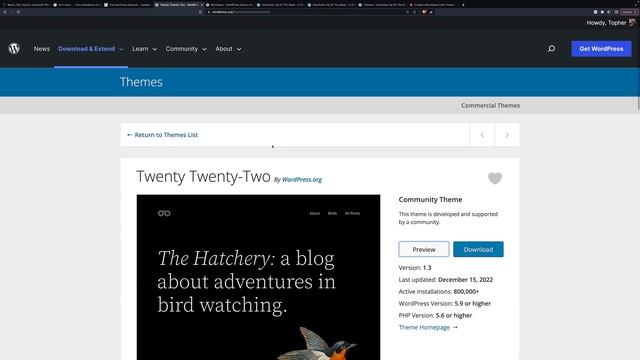Expand the Community dropdown menu
640x360 pixels.
tap(186, 49)
